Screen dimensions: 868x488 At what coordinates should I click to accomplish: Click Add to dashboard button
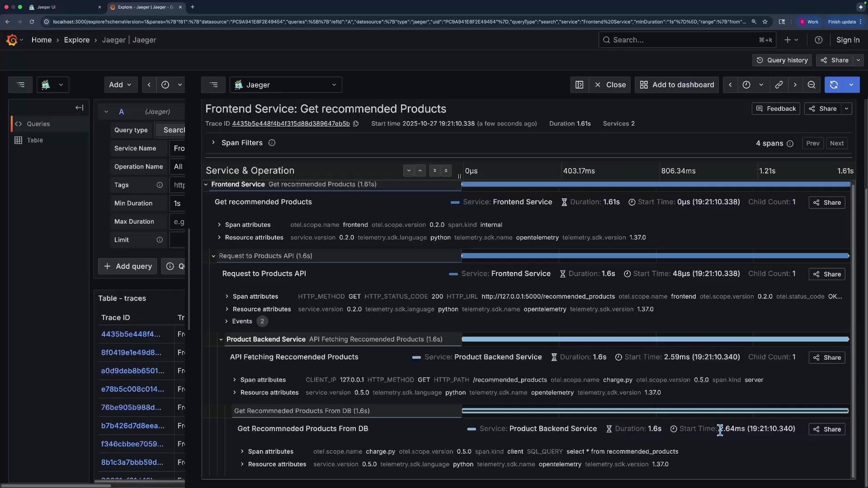677,85
